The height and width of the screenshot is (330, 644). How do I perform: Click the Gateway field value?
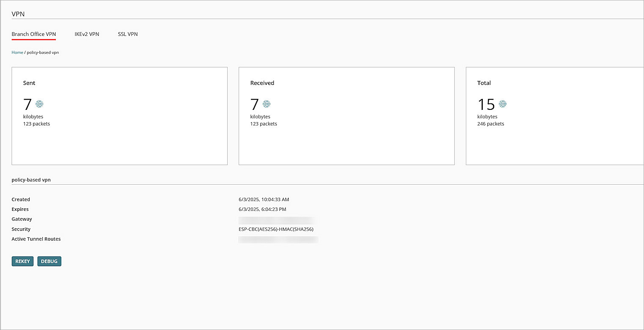point(277,219)
